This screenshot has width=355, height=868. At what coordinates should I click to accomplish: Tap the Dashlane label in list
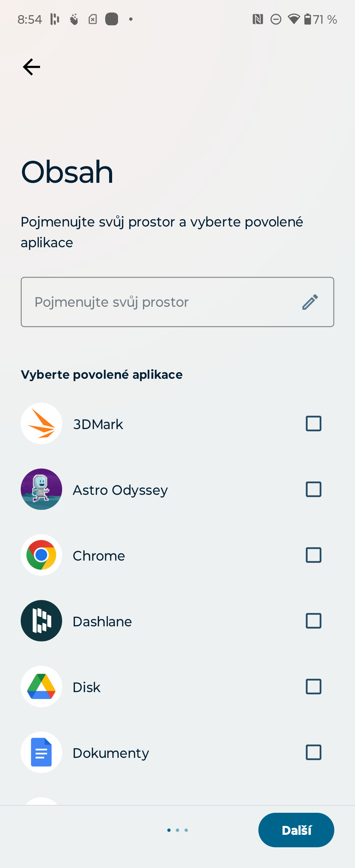point(102,621)
